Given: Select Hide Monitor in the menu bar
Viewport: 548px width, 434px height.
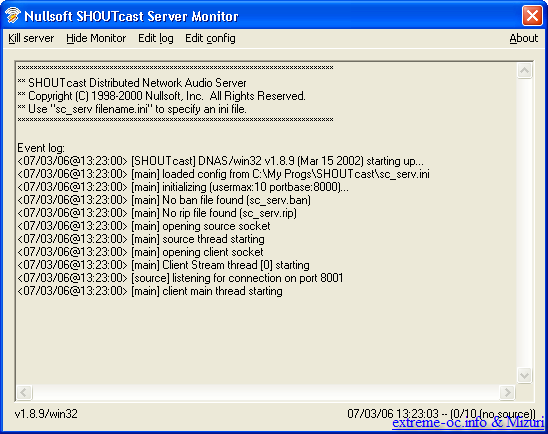Looking at the screenshot, I should click(x=96, y=38).
